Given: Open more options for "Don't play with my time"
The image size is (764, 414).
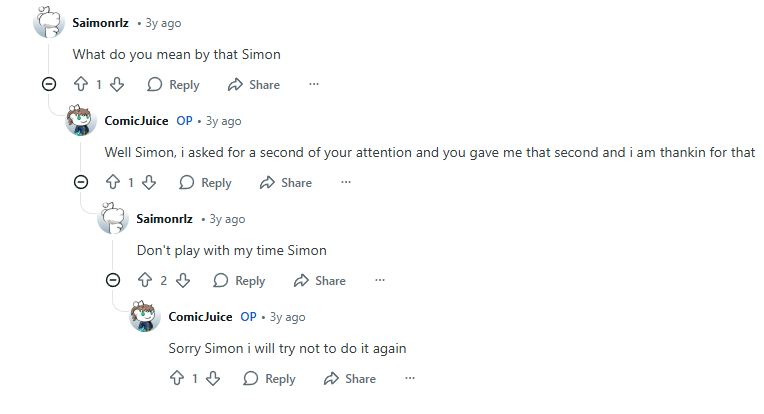Looking at the screenshot, I should click(380, 281).
